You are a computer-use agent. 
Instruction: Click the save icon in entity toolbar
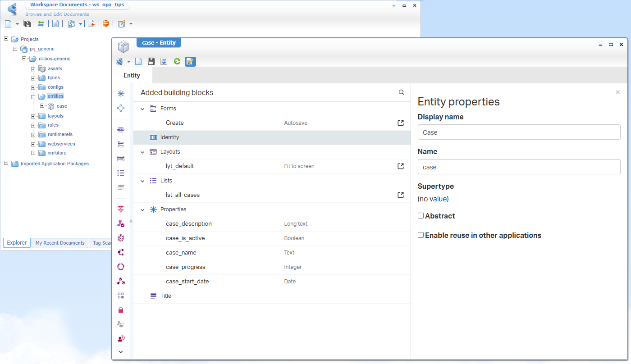151,61
